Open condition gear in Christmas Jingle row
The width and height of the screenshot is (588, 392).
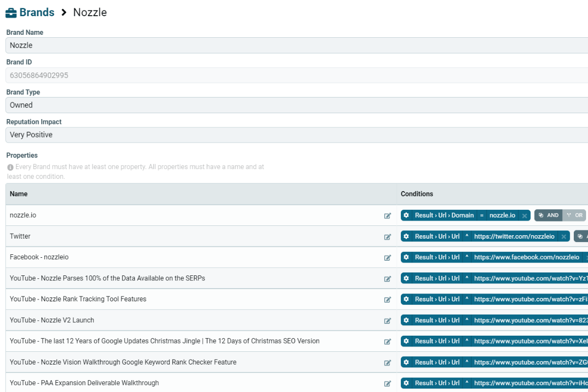coord(406,341)
